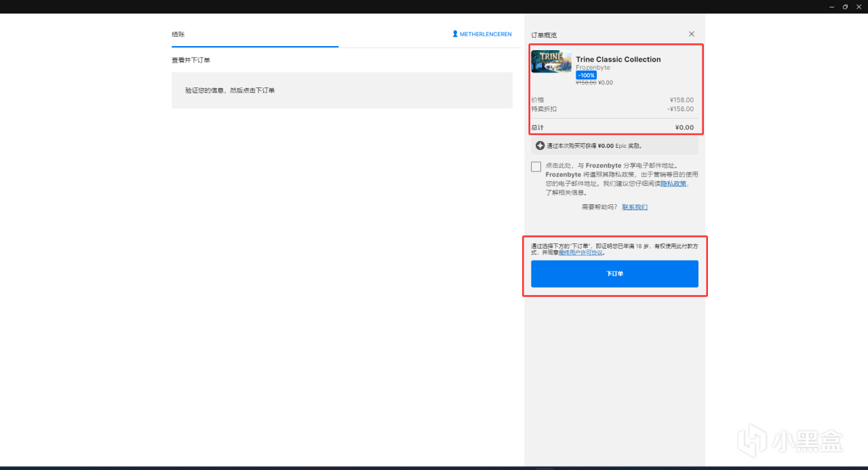Viewport: 868px width, 470px height.
Task: Click the blue 下订单 place order button
Action: point(614,273)
